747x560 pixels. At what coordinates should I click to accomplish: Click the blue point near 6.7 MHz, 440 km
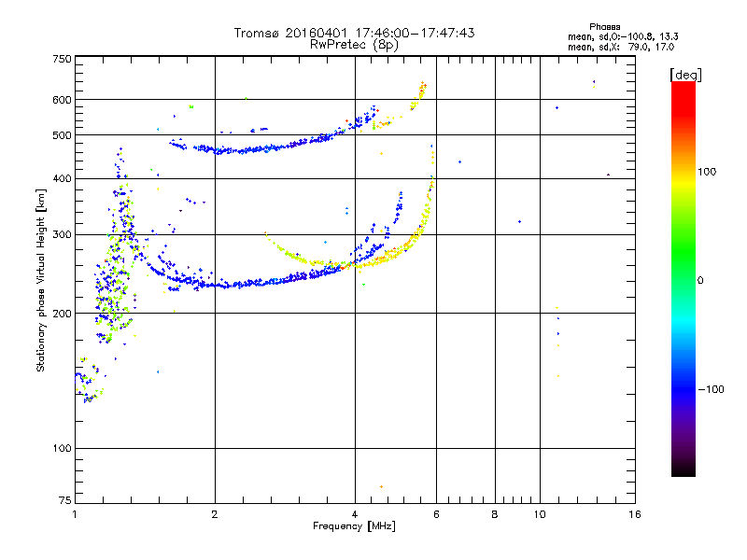[459, 161]
